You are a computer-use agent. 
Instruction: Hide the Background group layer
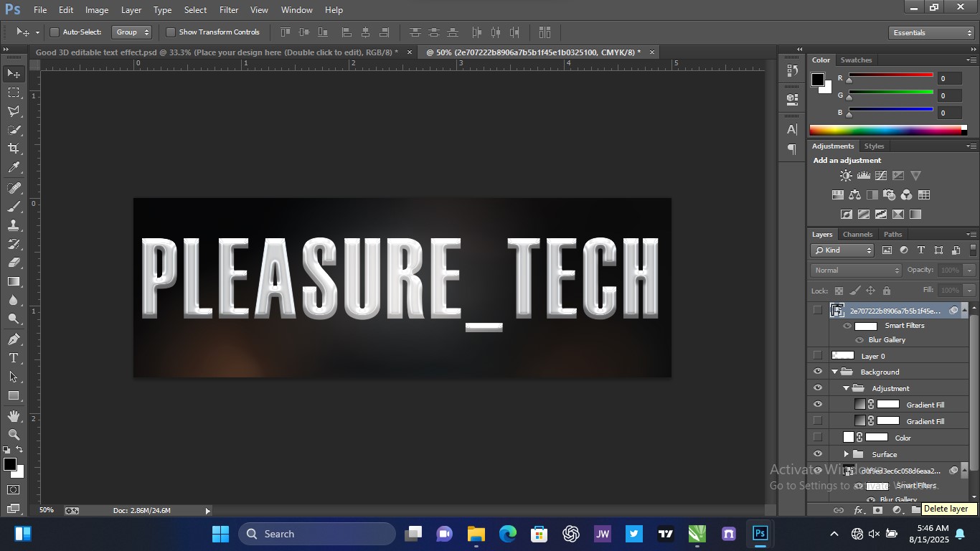[817, 372]
